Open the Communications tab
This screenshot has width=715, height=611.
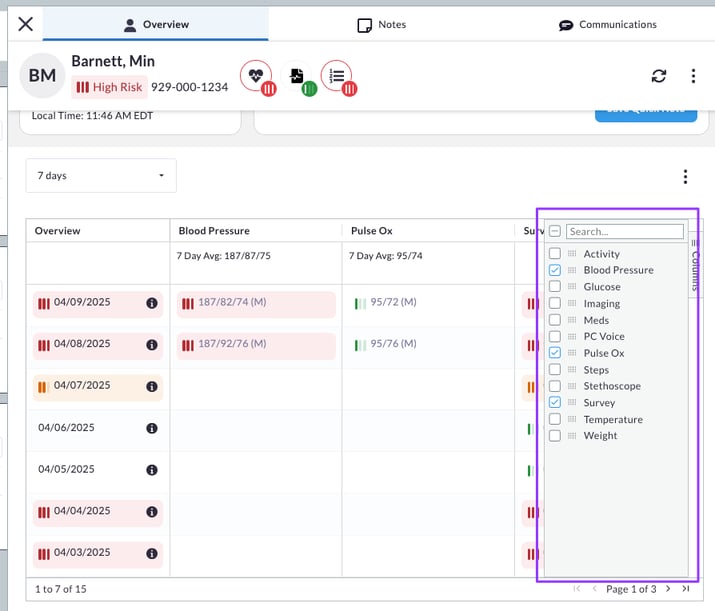click(608, 25)
